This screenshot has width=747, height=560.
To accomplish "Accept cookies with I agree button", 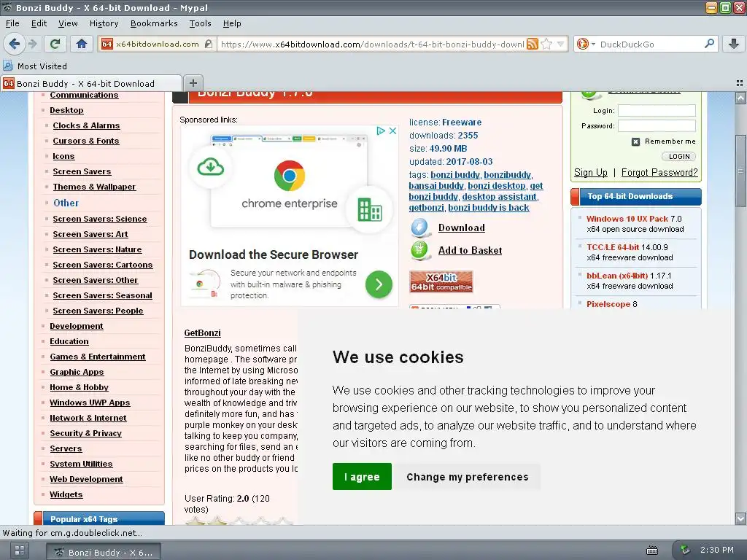I will click(362, 477).
